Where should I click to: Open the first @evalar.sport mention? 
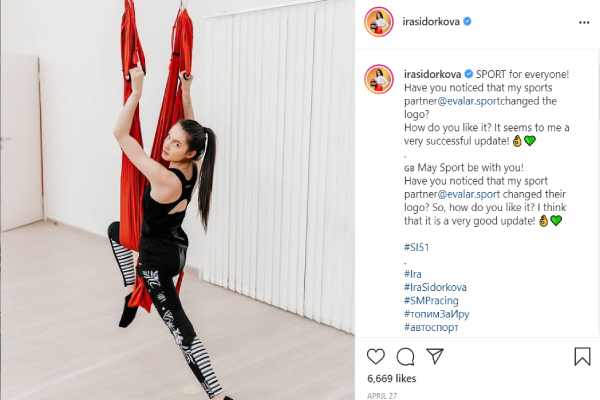(x=469, y=101)
